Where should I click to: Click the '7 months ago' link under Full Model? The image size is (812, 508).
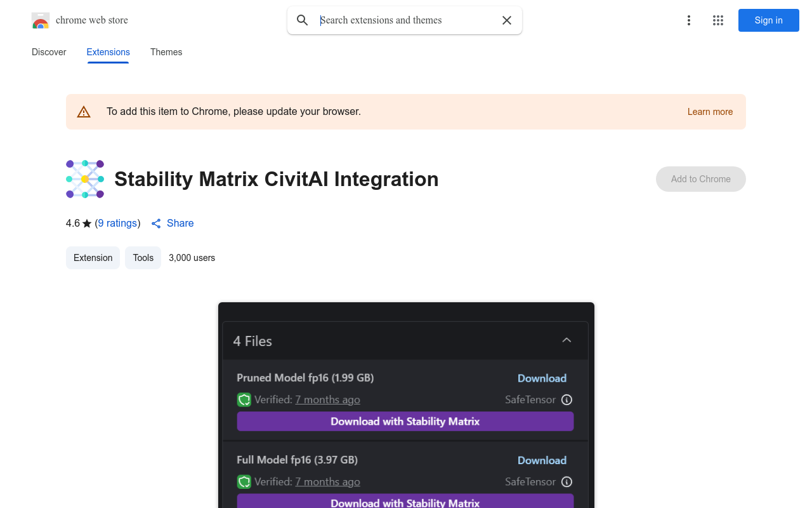[327, 482]
